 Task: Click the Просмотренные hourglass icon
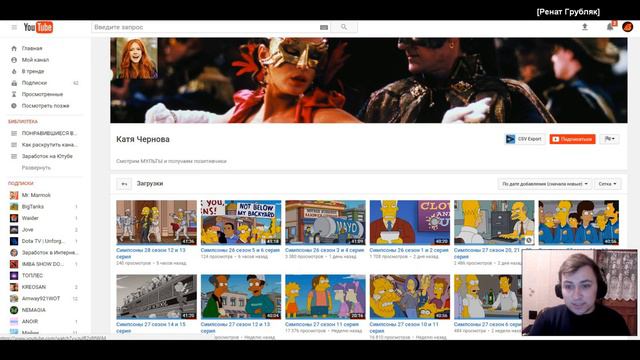click(14, 94)
